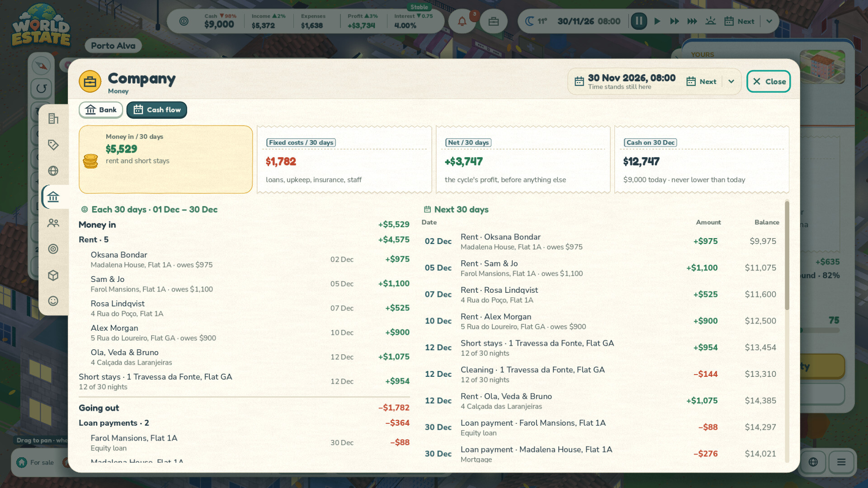Click the 12 Dec Short stays entry
This screenshot has width=868, height=488.
coord(600,347)
